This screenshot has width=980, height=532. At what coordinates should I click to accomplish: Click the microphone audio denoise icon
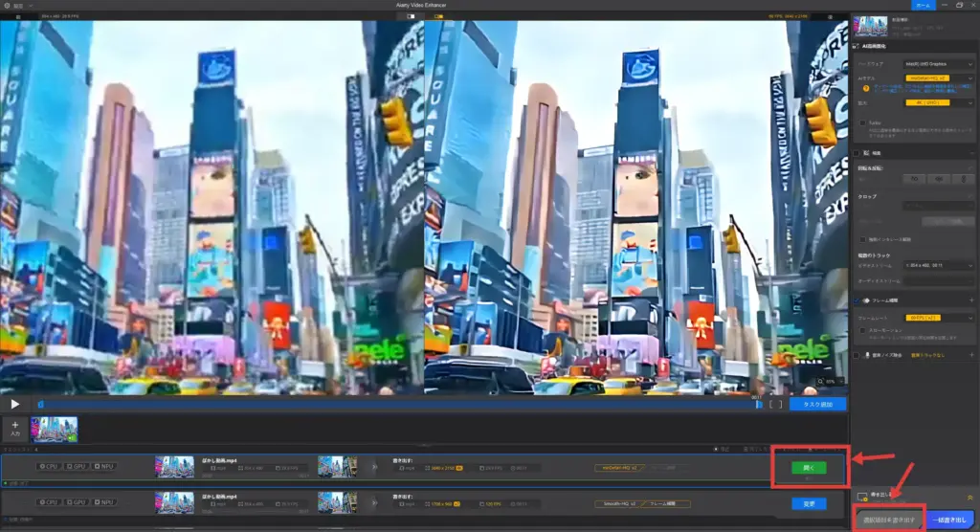(x=867, y=355)
